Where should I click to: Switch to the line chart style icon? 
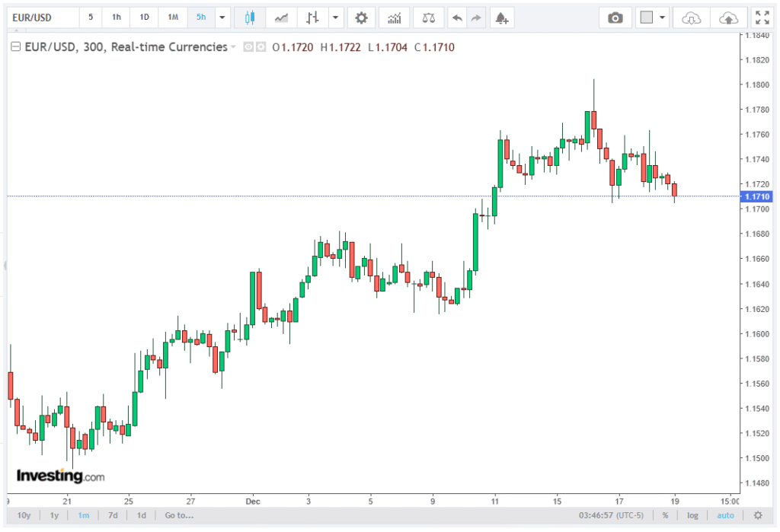281,18
